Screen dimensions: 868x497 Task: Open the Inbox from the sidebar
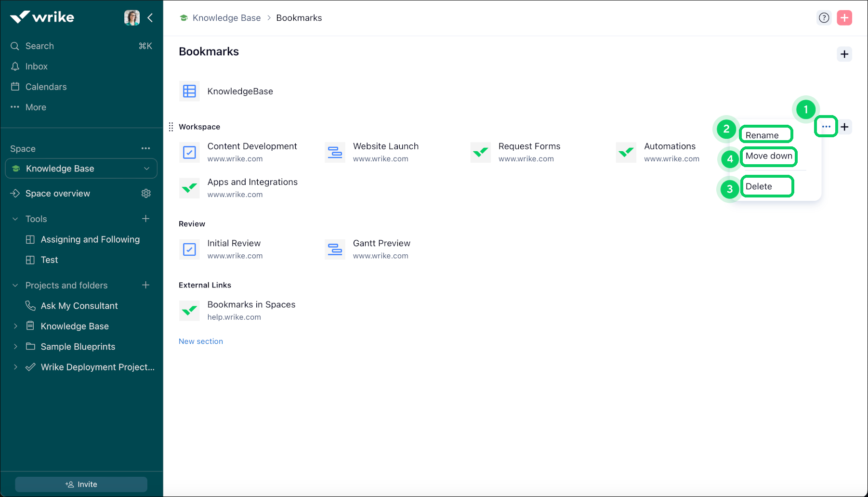pos(36,66)
